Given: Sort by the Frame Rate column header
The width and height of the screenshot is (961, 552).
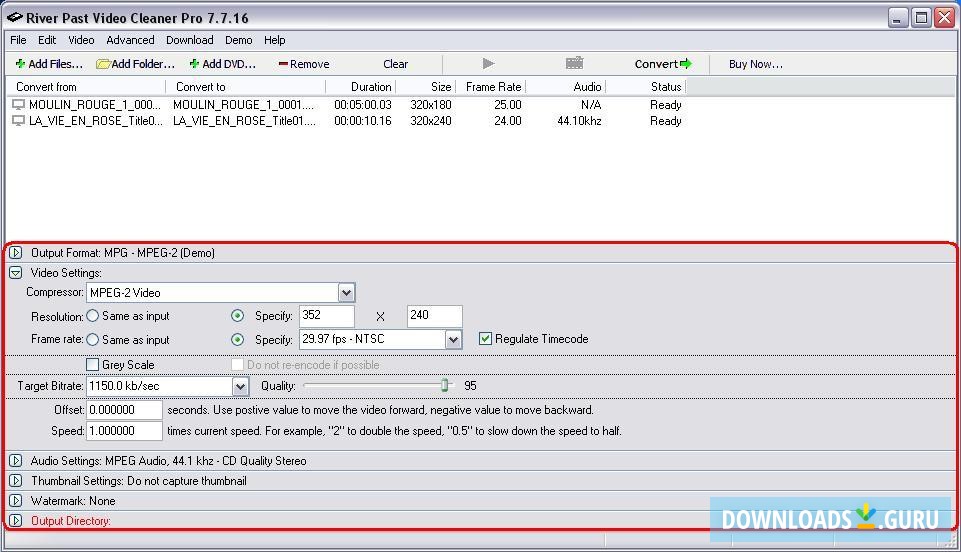Looking at the screenshot, I should [490, 87].
